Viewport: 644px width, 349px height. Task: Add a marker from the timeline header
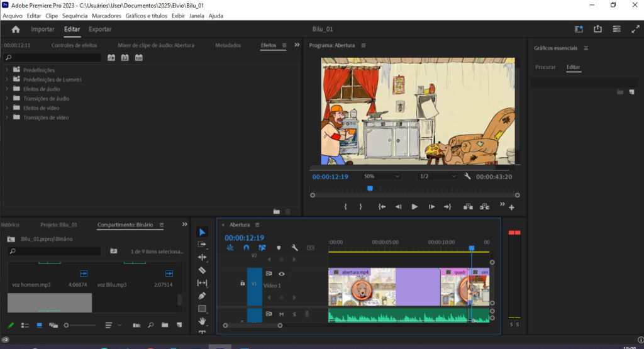[x=279, y=248]
